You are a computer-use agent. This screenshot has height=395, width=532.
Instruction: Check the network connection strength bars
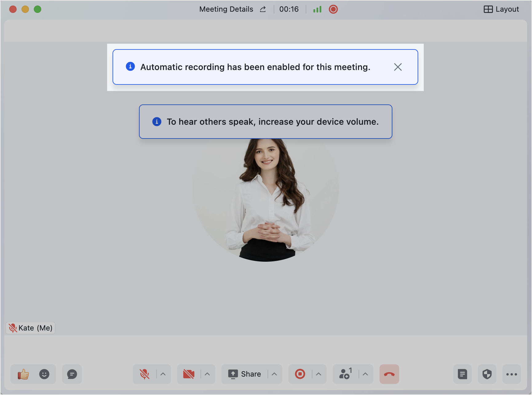click(x=317, y=9)
